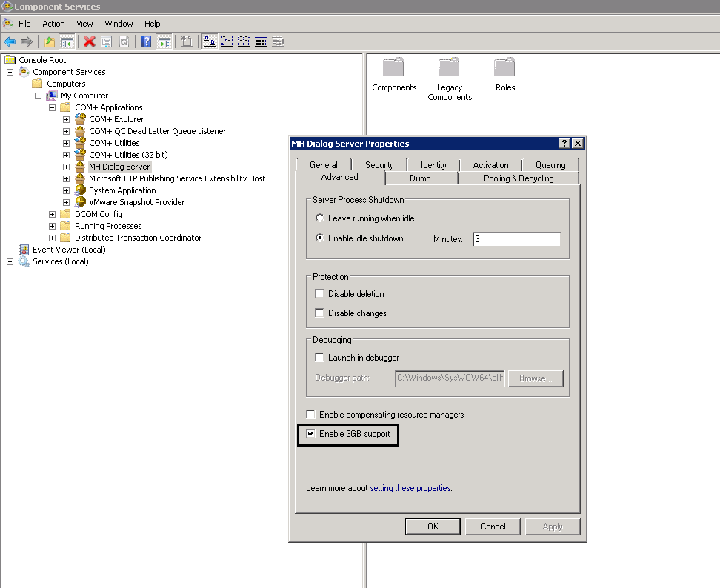Click the Back arrow in toolbar
This screenshot has width=720, height=588.
(x=10, y=41)
